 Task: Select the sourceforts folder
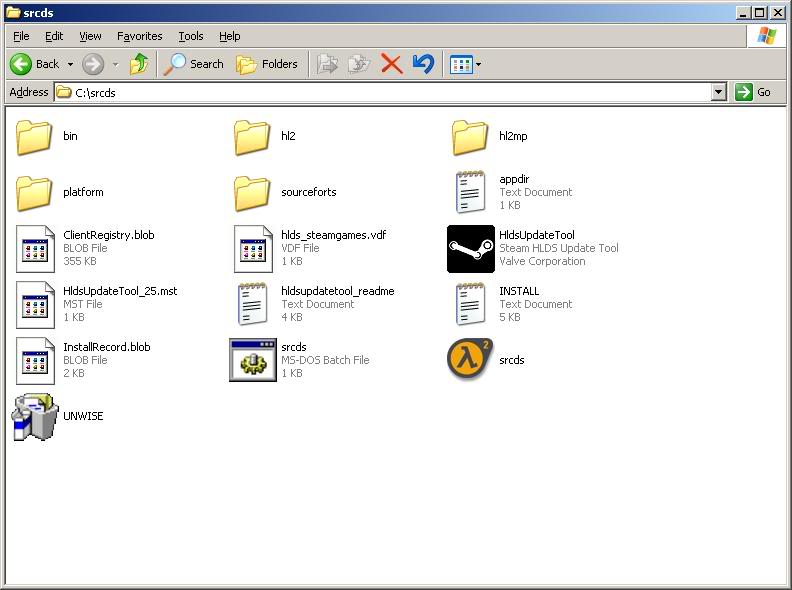tap(253, 192)
